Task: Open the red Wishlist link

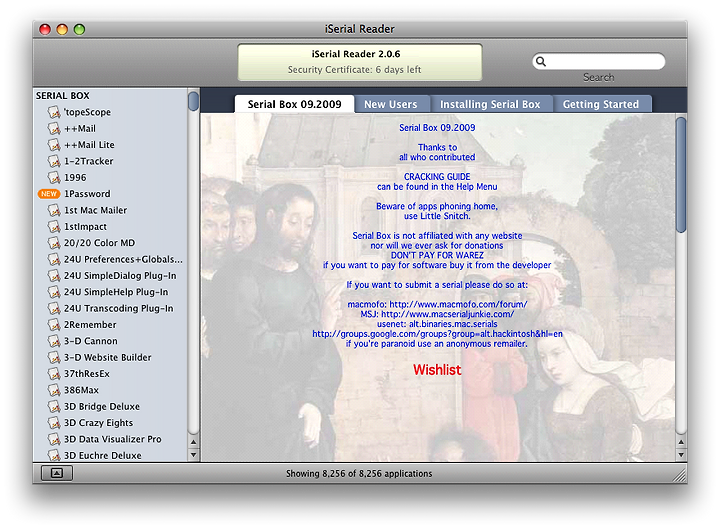Action: (x=437, y=370)
